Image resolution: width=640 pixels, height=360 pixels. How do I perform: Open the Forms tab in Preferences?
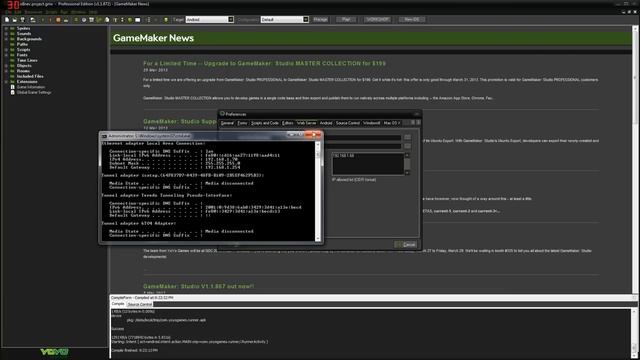coord(242,123)
